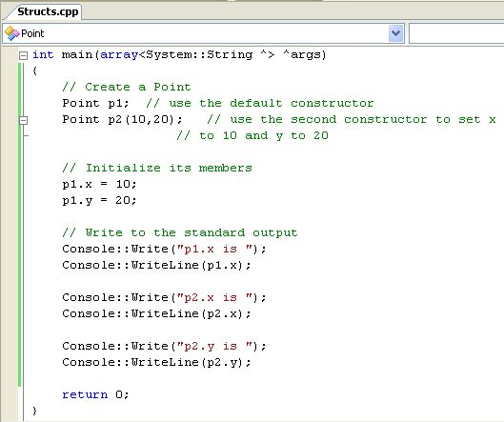Click the 'p1.y = 20;' line
This screenshot has height=422, width=504.
tap(99, 201)
